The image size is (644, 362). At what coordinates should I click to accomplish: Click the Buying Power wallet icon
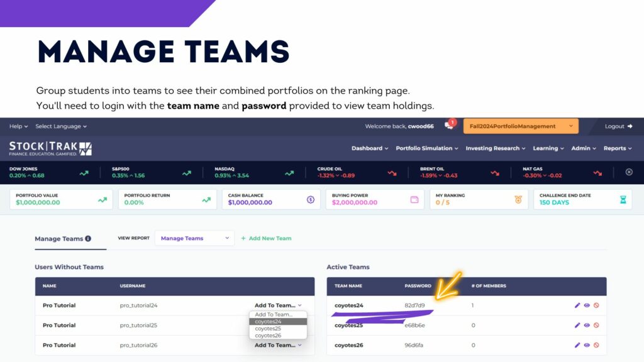click(414, 200)
